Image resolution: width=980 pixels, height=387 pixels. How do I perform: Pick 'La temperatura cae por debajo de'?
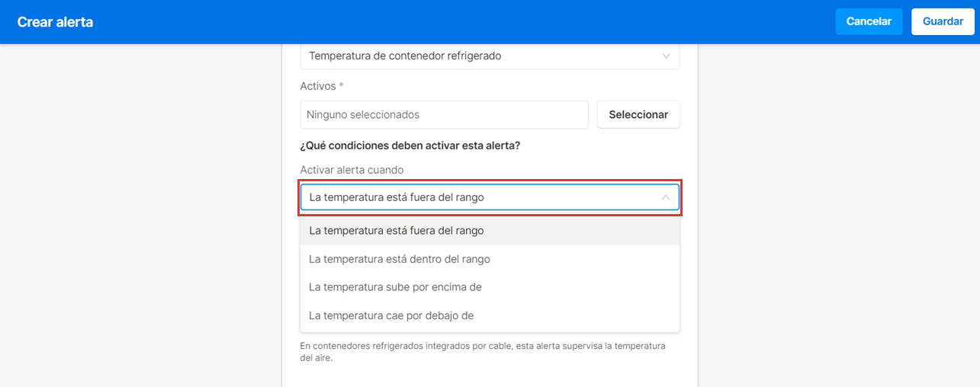pyautogui.click(x=391, y=315)
